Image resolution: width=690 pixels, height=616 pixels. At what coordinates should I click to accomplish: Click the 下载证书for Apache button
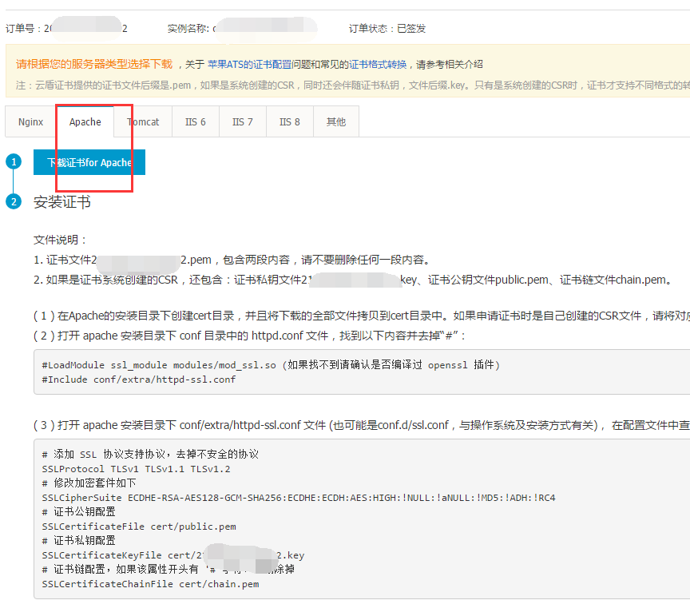(x=89, y=162)
